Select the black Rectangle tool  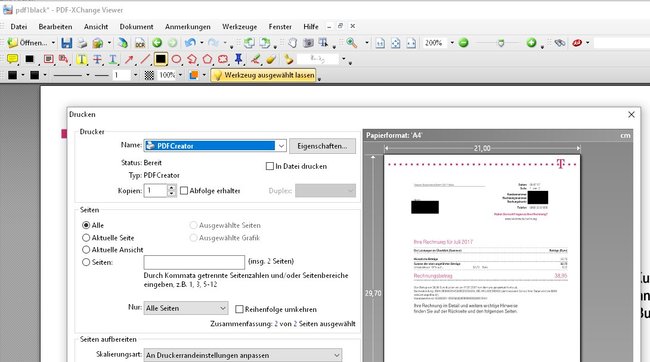point(160,59)
